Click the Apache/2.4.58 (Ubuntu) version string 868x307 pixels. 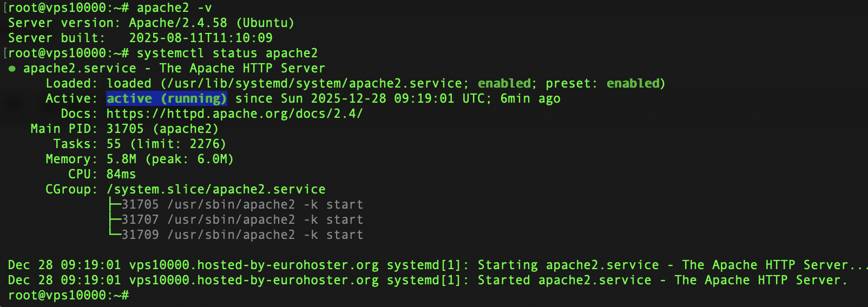point(211,23)
